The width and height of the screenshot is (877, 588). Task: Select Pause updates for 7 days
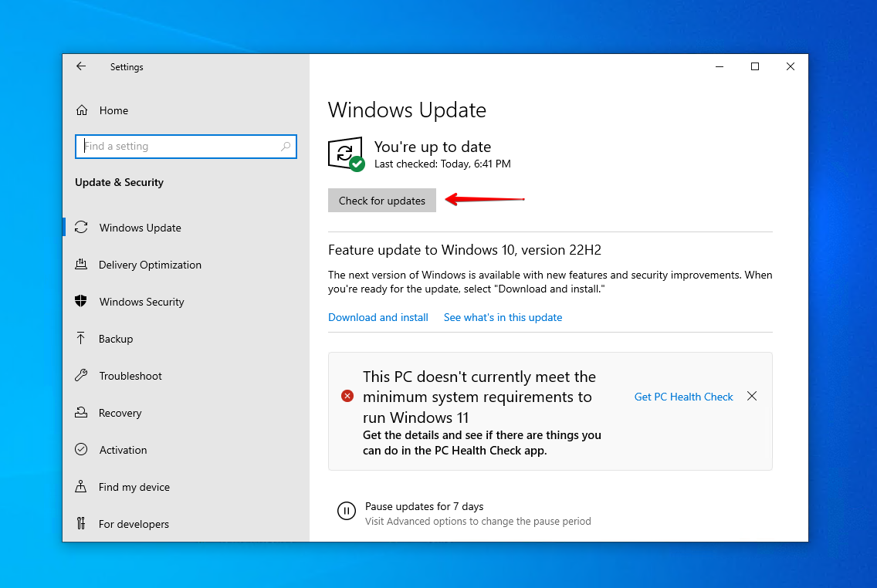pos(424,506)
